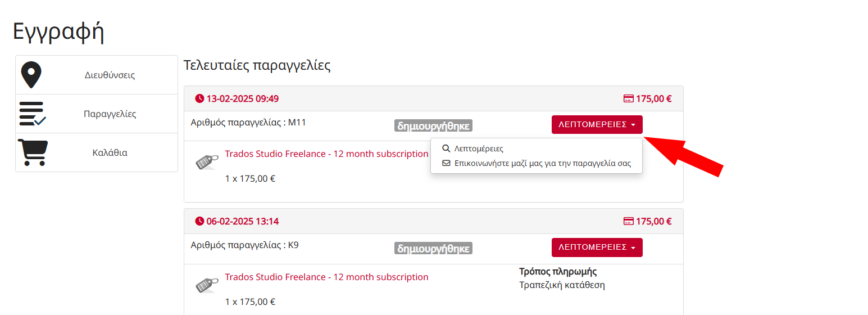Open the Διευθύνσεις section
Screen dimensions: 868x315
click(110, 75)
